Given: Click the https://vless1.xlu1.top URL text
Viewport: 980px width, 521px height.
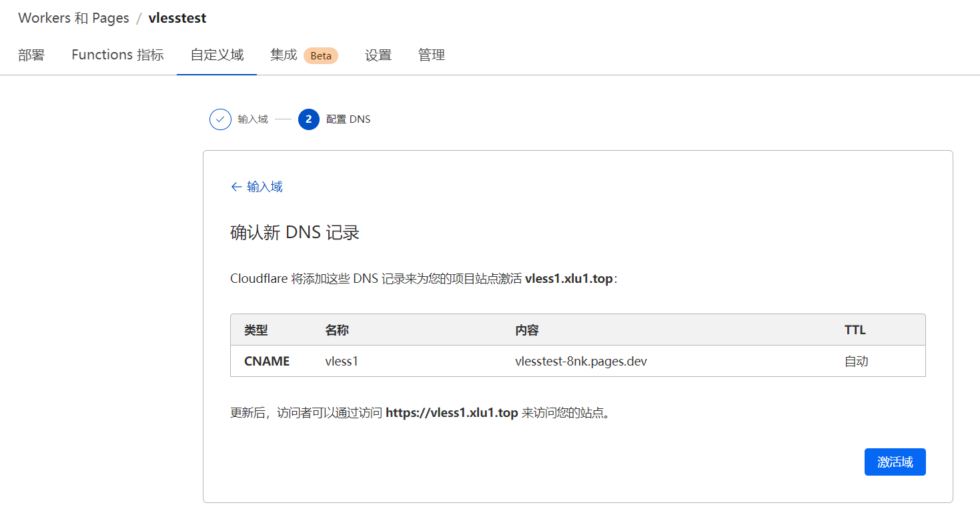Looking at the screenshot, I should [x=452, y=413].
